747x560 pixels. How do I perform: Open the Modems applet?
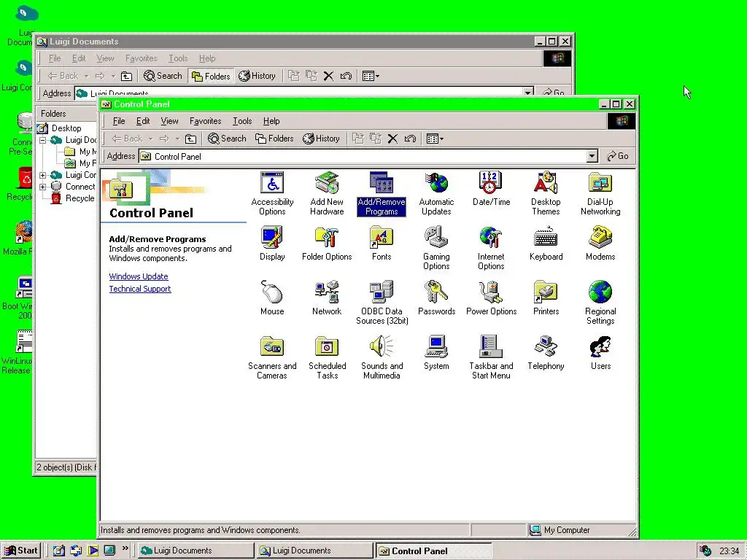click(x=600, y=244)
